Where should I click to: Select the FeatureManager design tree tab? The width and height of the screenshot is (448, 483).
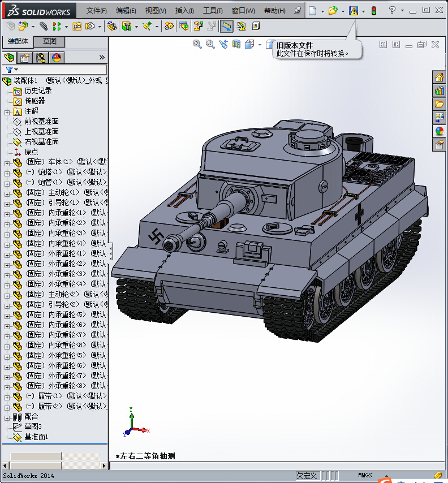pos(9,58)
